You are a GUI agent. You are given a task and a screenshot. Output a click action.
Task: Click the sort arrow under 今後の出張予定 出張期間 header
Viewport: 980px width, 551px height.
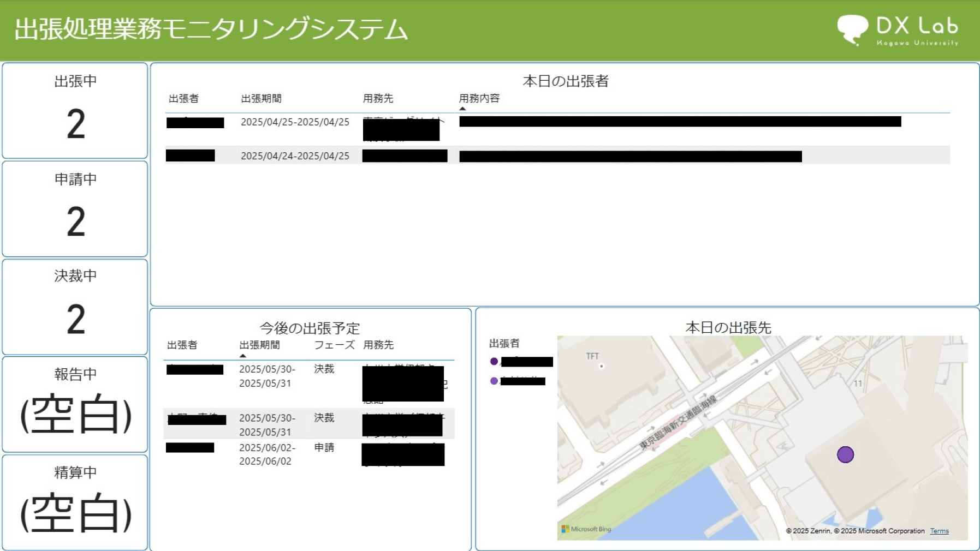243,356
